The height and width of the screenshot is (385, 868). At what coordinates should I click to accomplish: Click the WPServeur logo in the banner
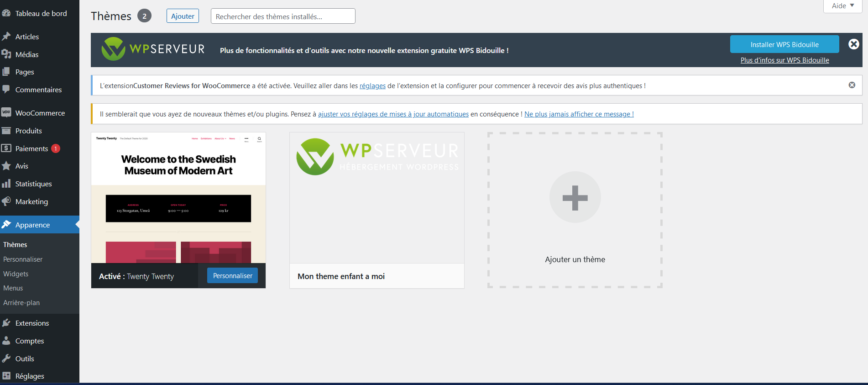153,49
